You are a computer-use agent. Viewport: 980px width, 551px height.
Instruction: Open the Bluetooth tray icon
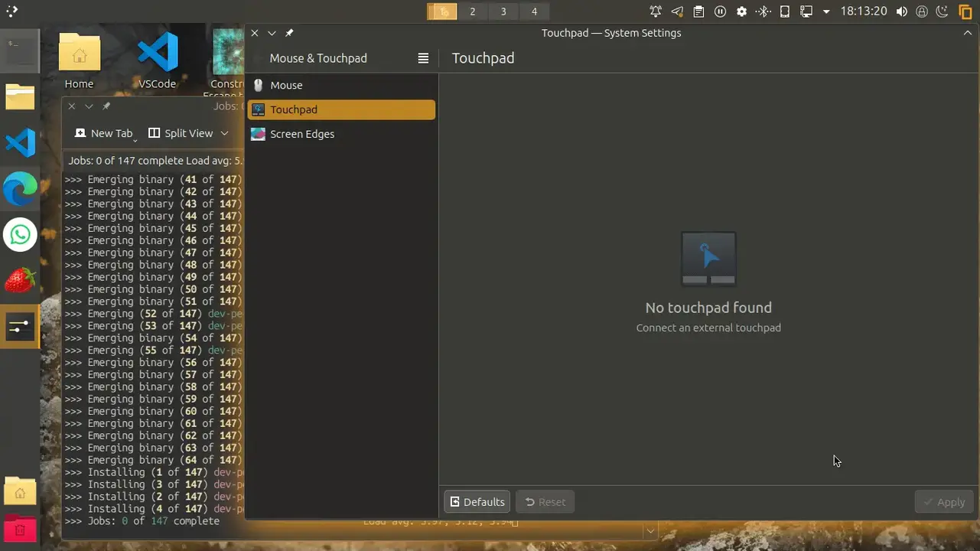[763, 11]
